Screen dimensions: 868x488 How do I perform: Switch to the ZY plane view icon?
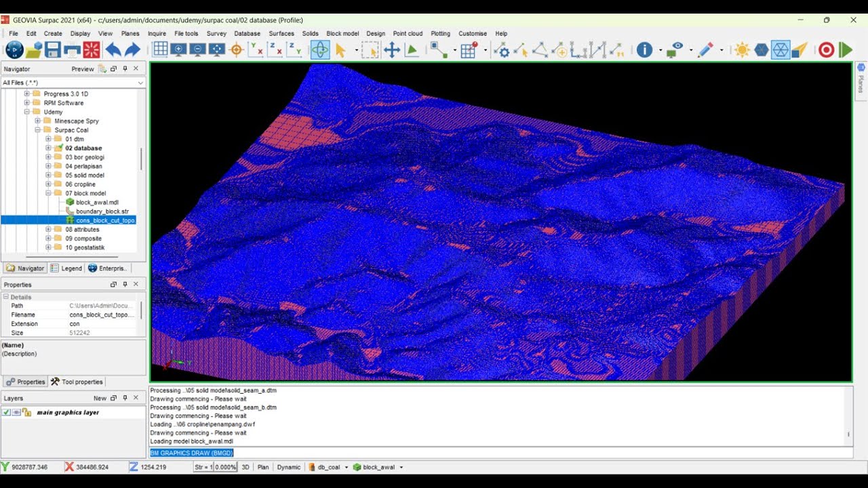pos(294,49)
